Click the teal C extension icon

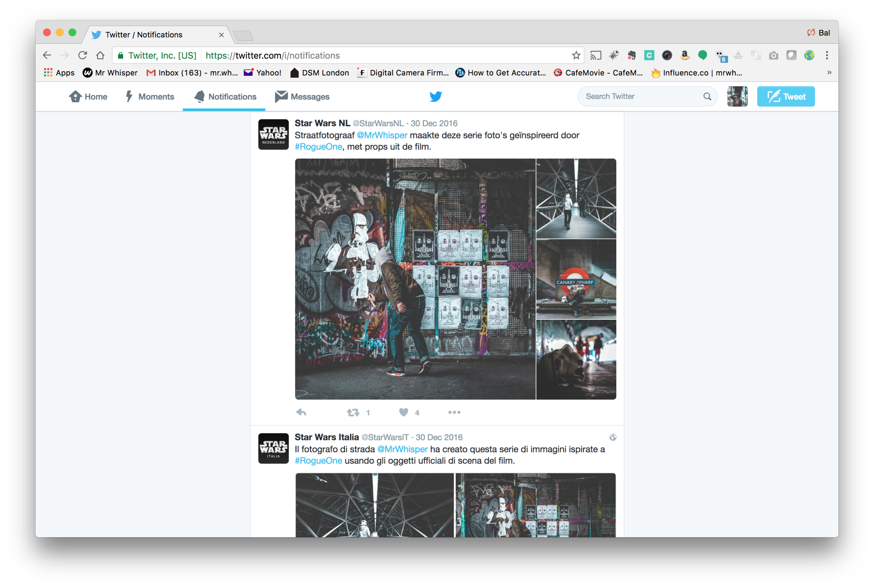(649, 56)
